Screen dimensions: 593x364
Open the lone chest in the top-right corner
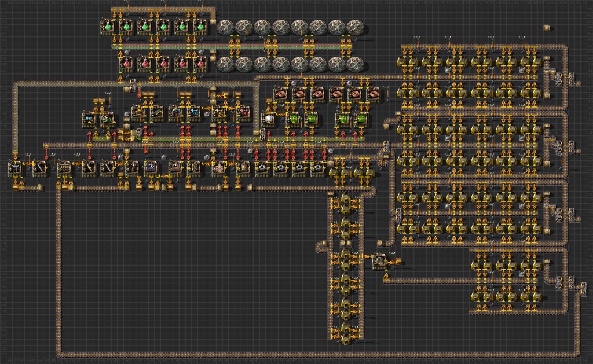tap(547, 28)
